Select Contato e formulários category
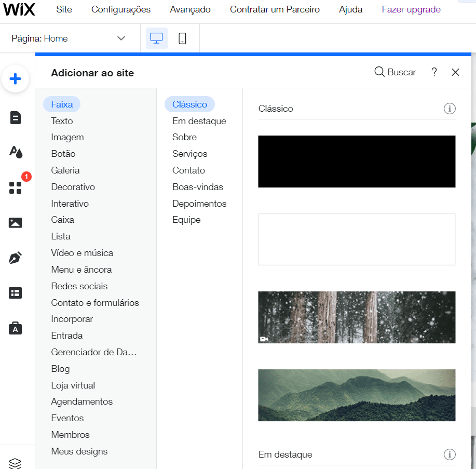 click(x=95, y=303)
